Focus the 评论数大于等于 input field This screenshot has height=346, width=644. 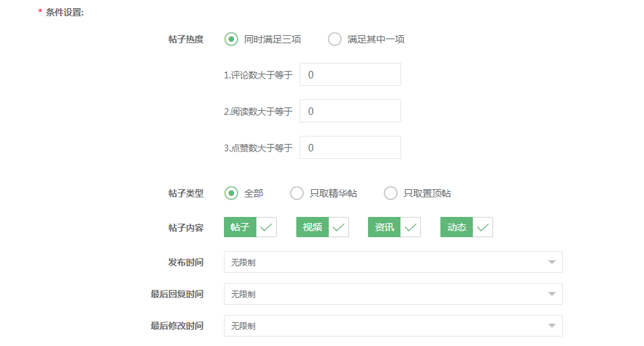[x=350, y=74]
